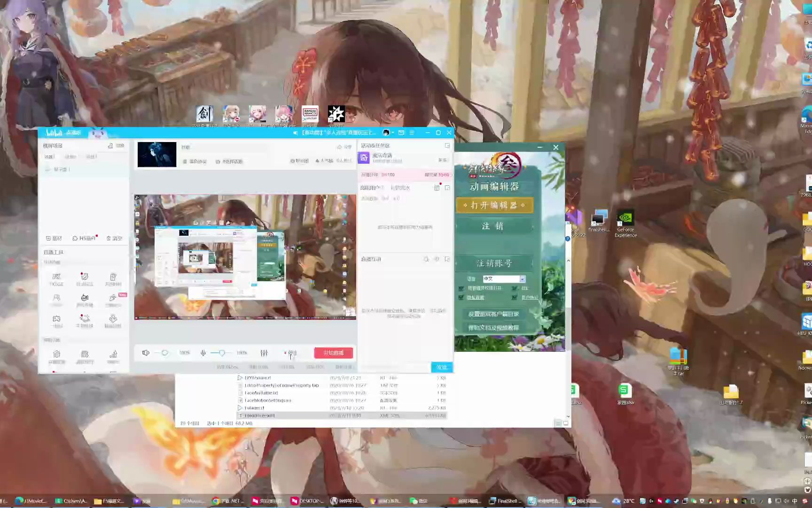Open the FinalShell taskbar button
Screen dimensions: 812x508
[505, 501]
